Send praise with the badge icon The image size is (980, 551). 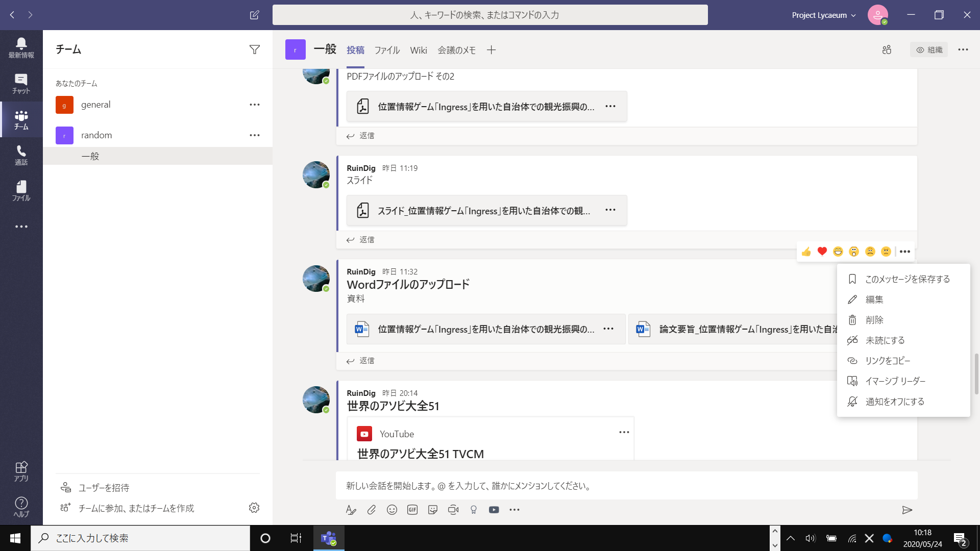tap(473, 510)
